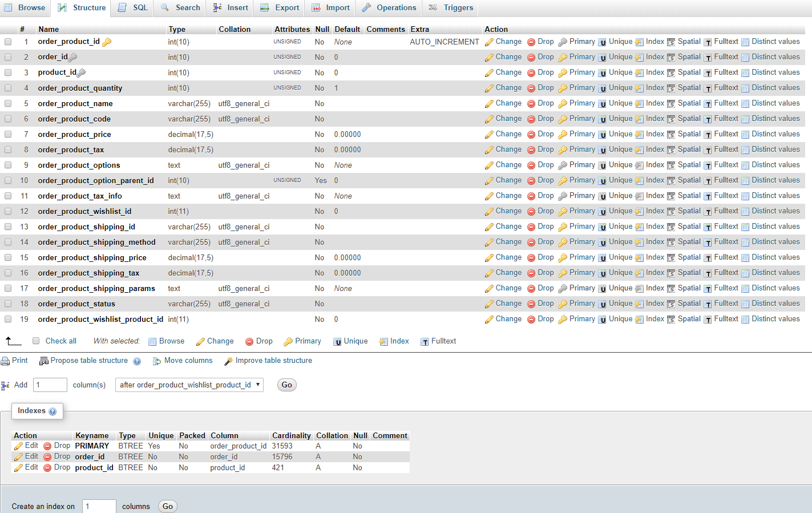Check the order_product_wishlist_id row checkbox
Viewport: 812px width, 513px height.
[x=8, y=211]
